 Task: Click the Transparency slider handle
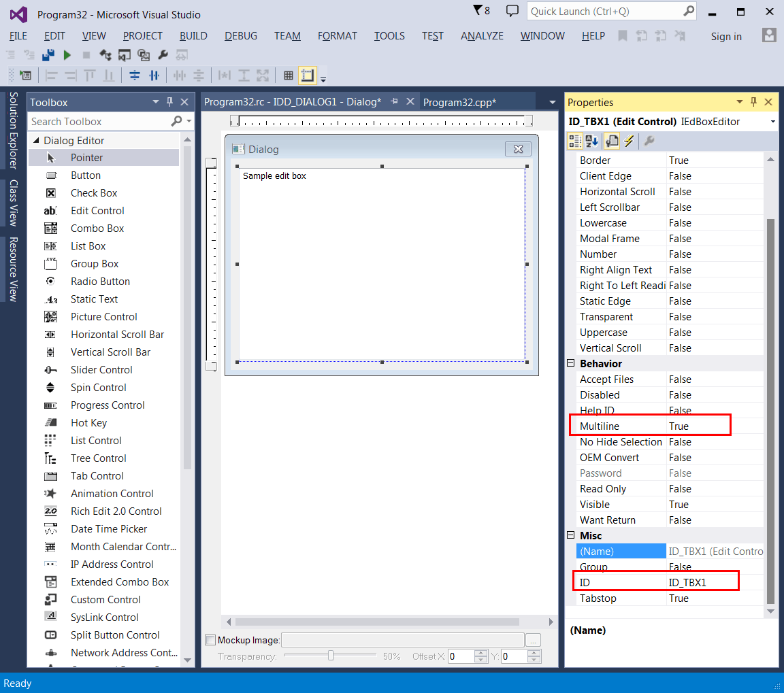pyautogui.click(x=331, y=656)
